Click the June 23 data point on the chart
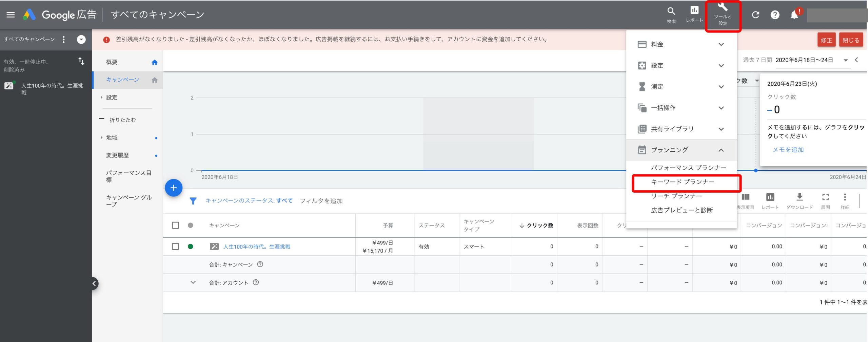 [756, 171]
